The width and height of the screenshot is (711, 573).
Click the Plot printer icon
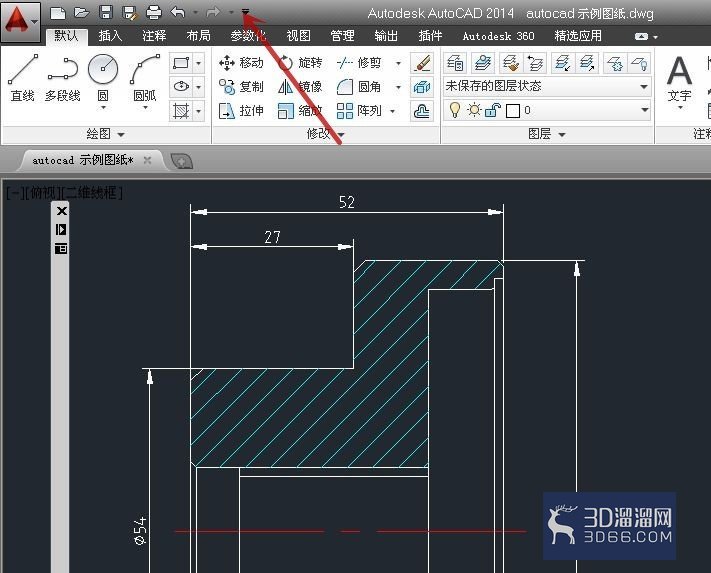tap(154, 12)
